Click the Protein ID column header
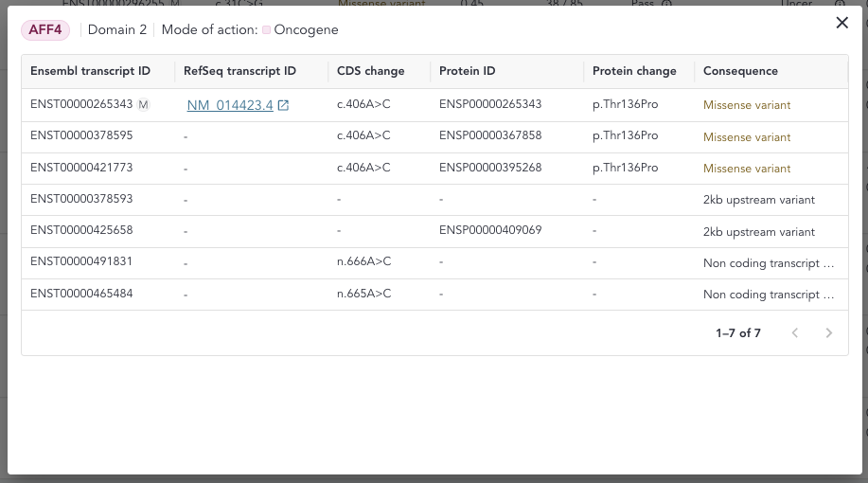Image resolution: width=868 pixels, height=483 pixels. 467,71
